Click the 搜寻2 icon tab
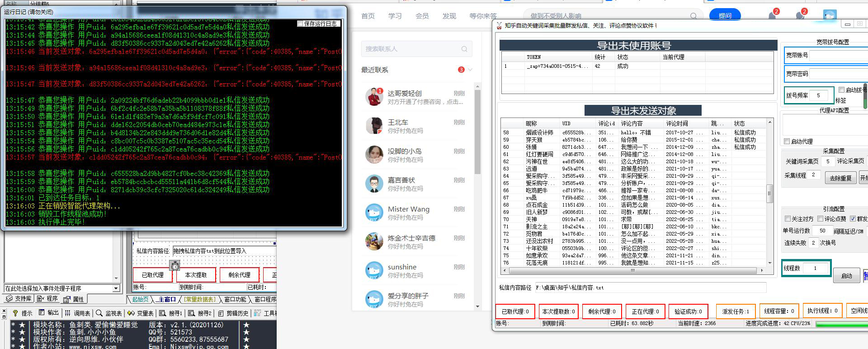The height and width of the screenshot is (349, 868). (x=192, y=313)
